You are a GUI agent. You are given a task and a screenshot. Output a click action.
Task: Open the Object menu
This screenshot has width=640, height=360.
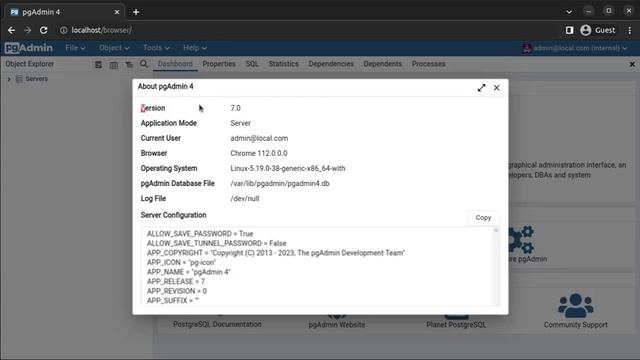coord(114,48)
